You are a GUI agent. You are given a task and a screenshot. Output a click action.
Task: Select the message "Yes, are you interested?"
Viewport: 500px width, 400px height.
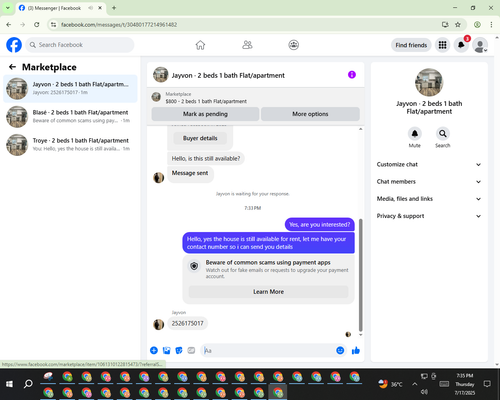coord(320,224)
